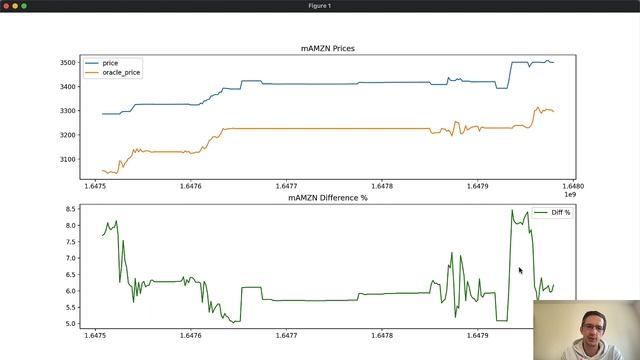The height and width of the screenshot is (360, 640).
Task: Click the 3400 y-axis label
Action: [x=68, y=87]
